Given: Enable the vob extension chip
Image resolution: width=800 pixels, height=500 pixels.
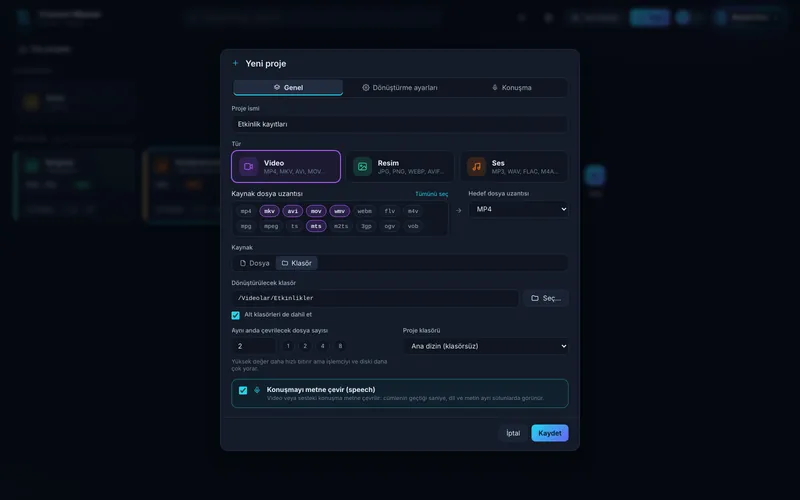Looking at the screenshot, I should click(x=413, y=226).
